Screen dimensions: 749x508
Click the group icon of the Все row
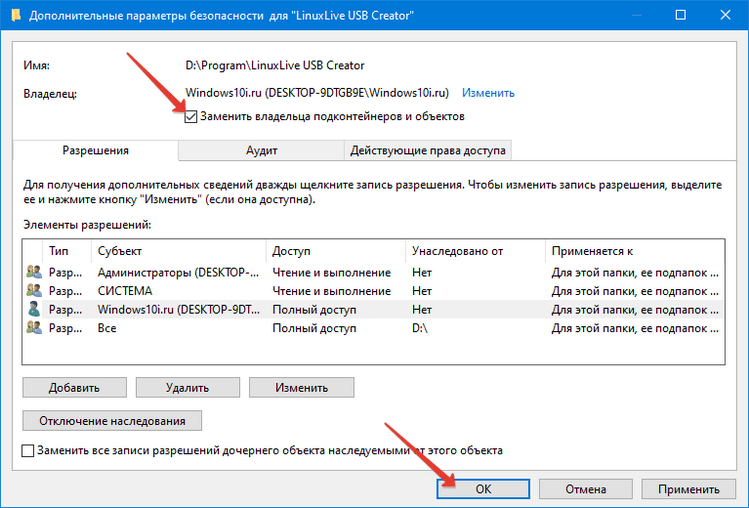(33, 328)
